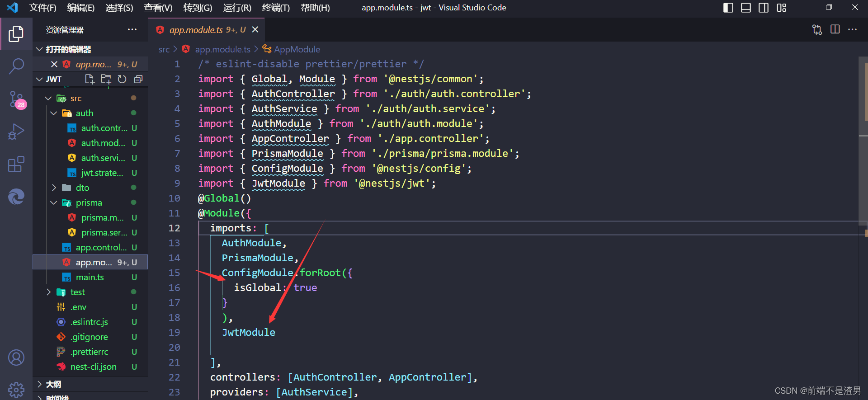Click app.module.ts in the breadcrumb
Screen dimensions: 868x400
222,49
